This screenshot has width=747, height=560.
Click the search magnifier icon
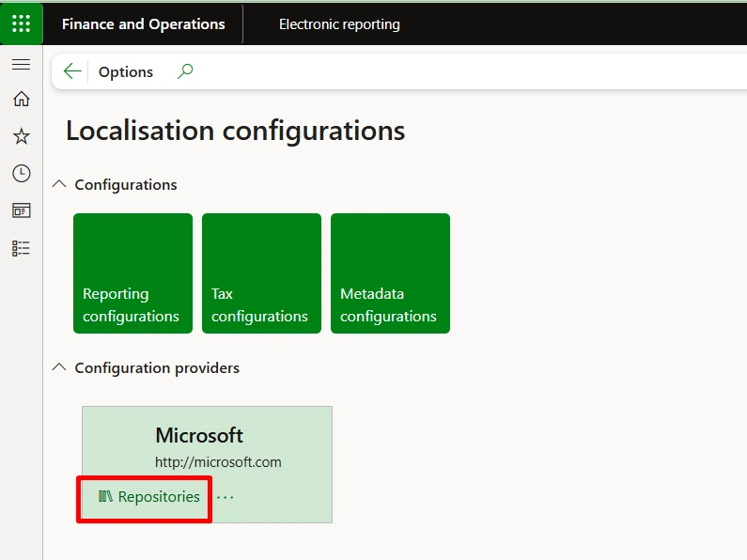point(185,71)
